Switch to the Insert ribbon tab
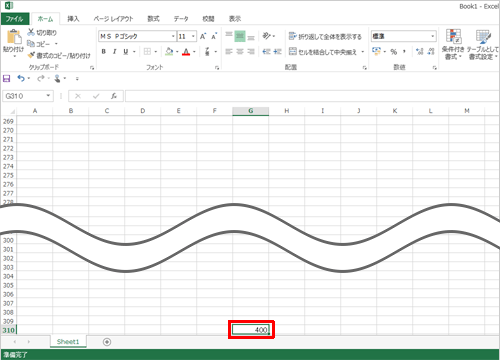500x360 pixels. pyautogui.click(x=73, y=19)
